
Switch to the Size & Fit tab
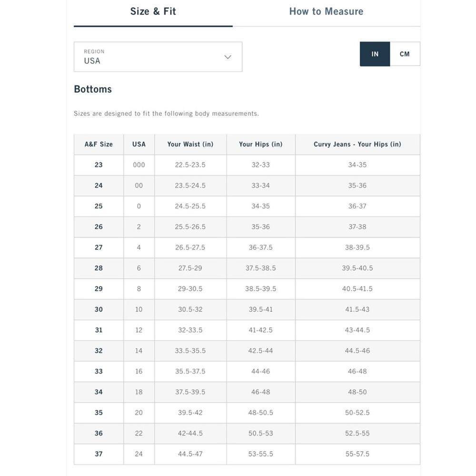point(153,12)
